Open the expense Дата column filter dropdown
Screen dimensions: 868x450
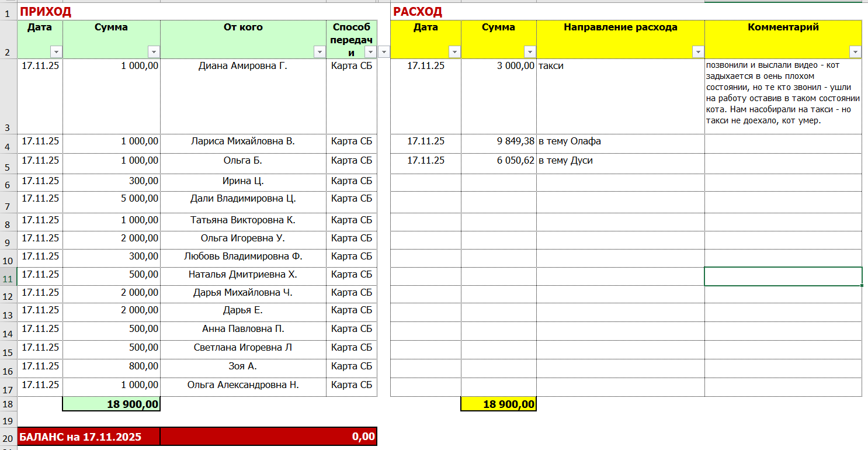[454, 51]
